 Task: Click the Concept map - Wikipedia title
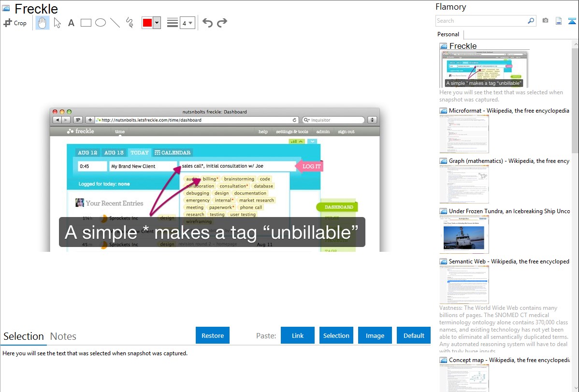[x=509, y=360]
